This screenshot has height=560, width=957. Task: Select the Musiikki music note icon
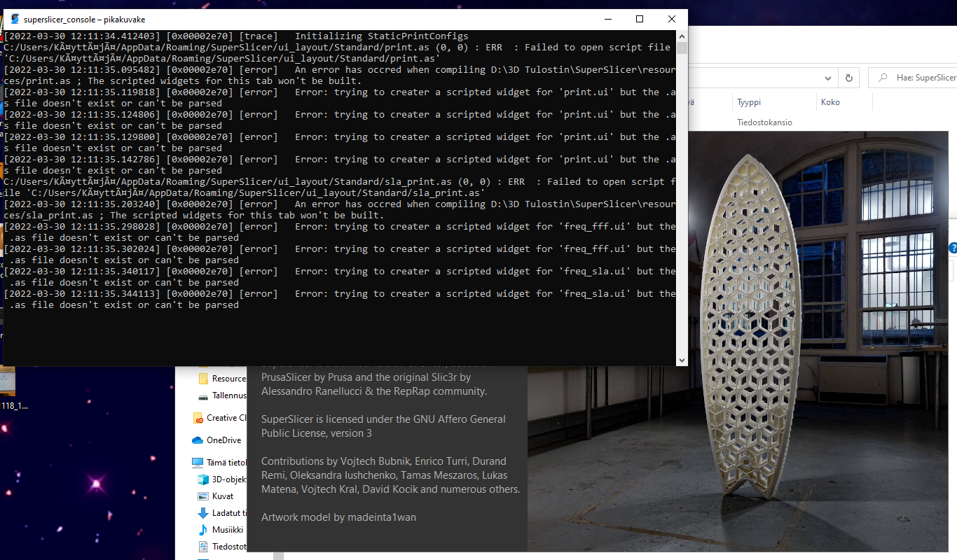[x=202, y=530]
